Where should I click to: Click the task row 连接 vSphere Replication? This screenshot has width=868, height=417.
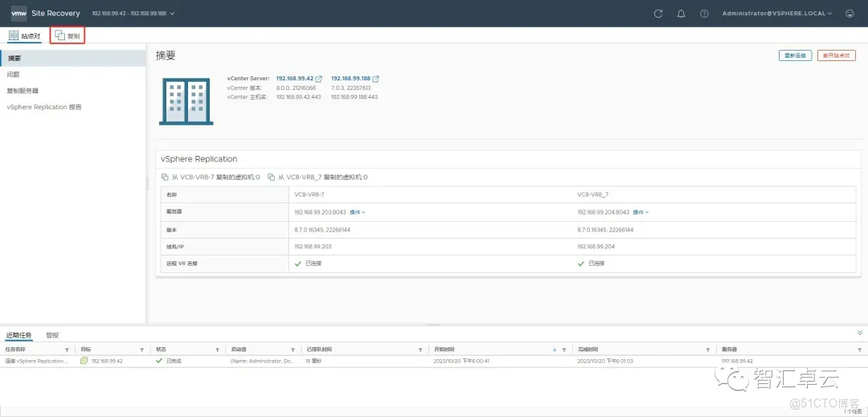pos(434,361)
